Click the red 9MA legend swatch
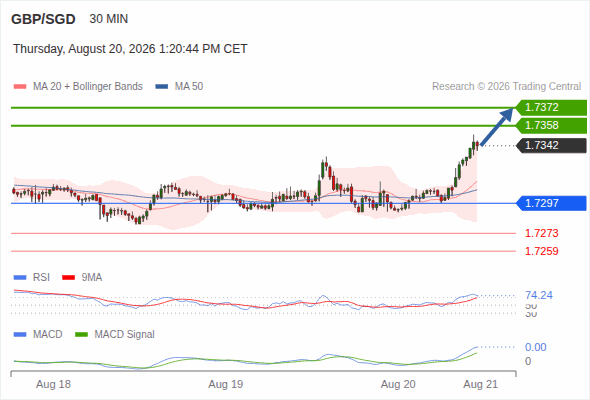The height and width of the screenshot is (400, 590). [x=68, y=278]
